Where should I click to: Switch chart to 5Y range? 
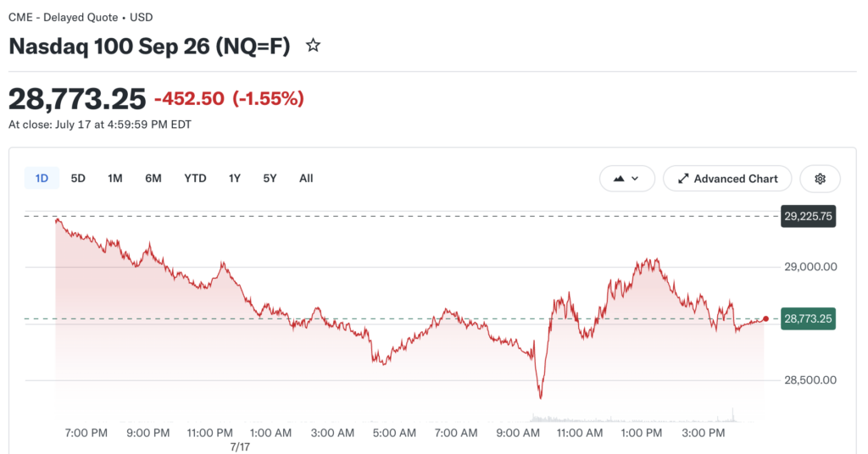coord(270,178)
